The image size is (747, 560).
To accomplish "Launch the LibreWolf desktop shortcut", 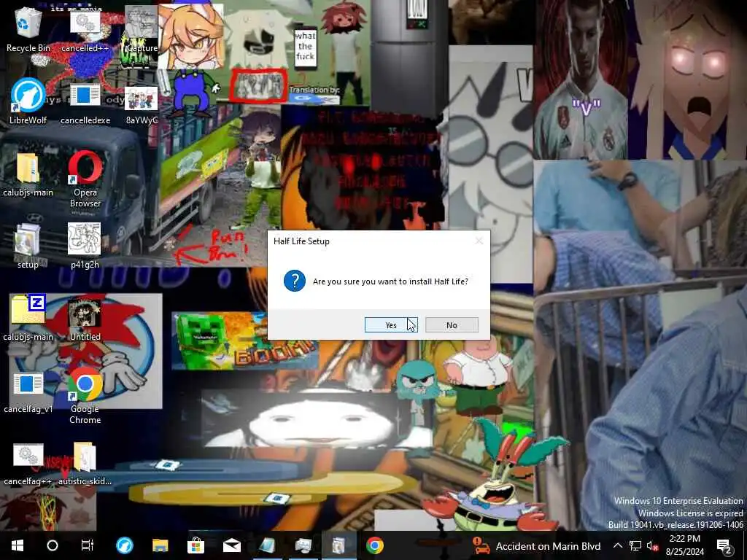I will pos(28,101).
